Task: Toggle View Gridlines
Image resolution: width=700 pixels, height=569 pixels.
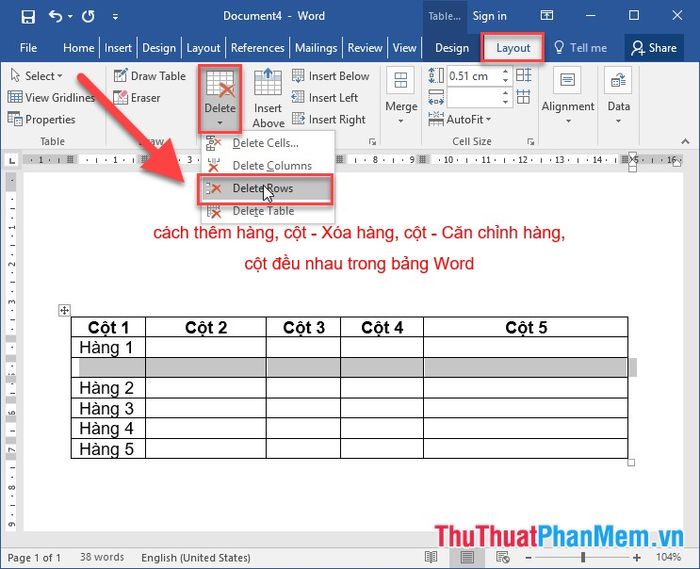Action: click(x=51, y=97)
